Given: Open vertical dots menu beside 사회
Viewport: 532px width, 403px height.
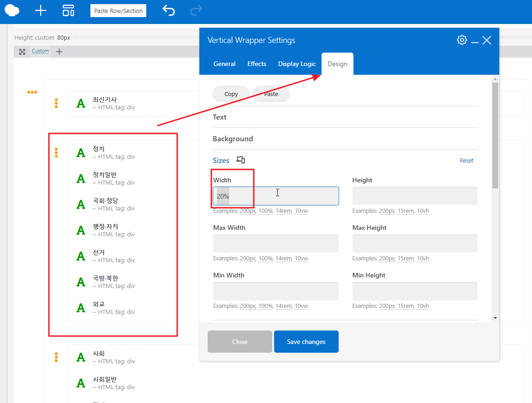Looking at the screenshot, I should [56, 357].
